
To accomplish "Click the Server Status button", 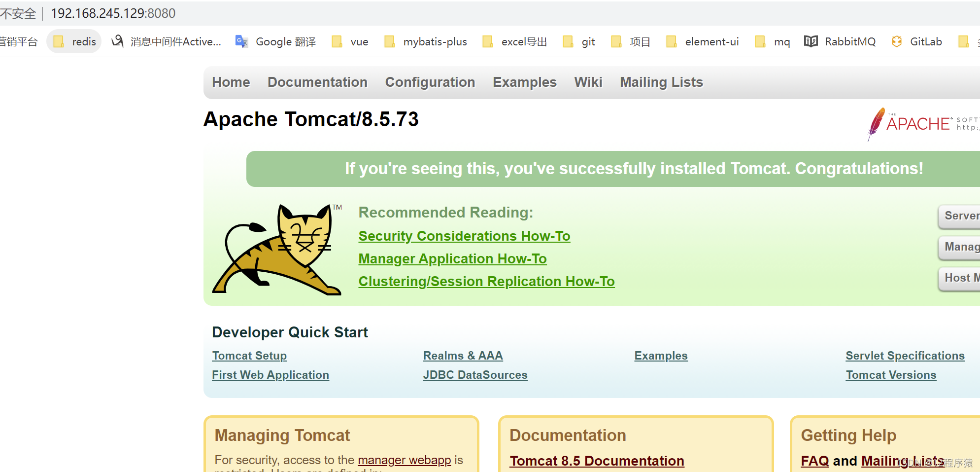I will click(959, 216).
